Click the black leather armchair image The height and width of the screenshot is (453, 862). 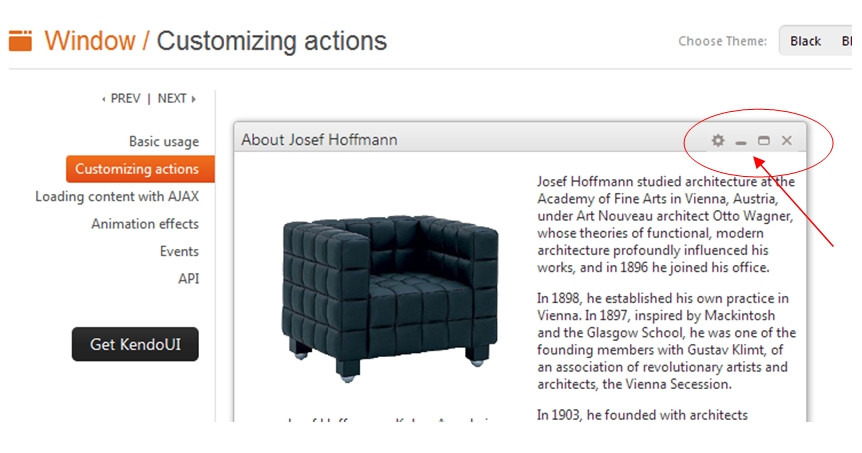tap(376, 296)
